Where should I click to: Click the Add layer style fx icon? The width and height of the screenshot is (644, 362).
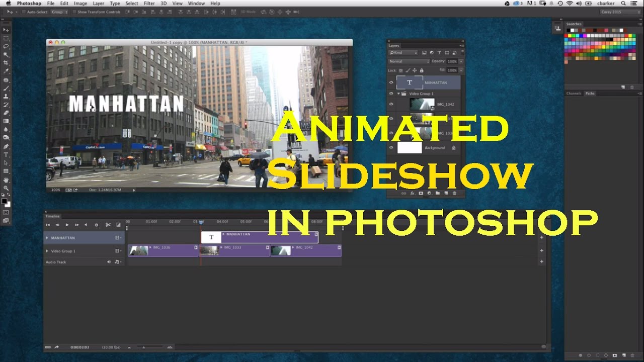tap(412, 193)
